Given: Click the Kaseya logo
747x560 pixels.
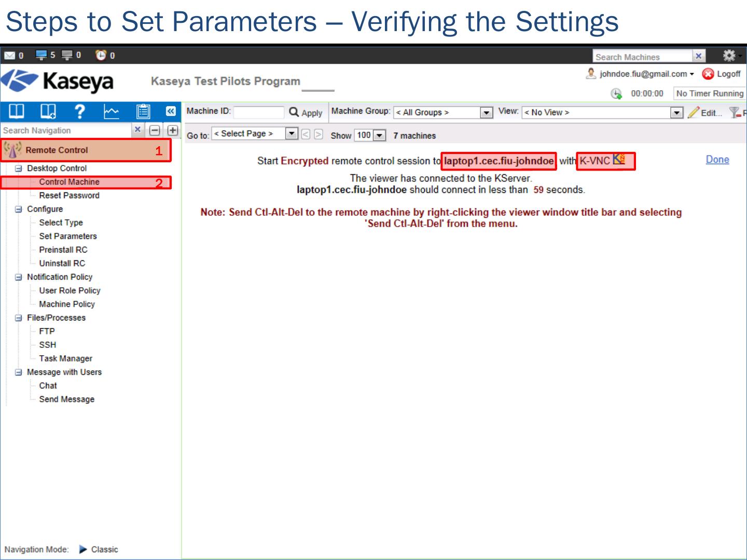Looking at the screenshot, I should [x=58, y=81].
